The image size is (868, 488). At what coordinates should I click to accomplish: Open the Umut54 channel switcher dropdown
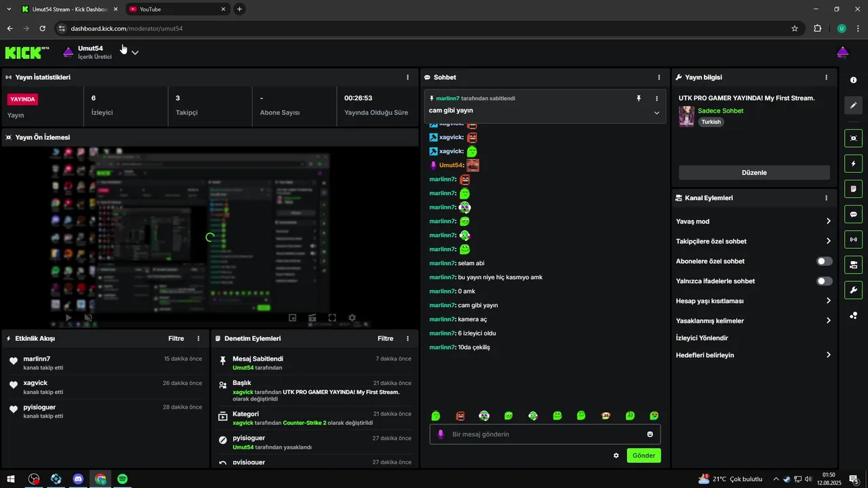coord(135,52)
